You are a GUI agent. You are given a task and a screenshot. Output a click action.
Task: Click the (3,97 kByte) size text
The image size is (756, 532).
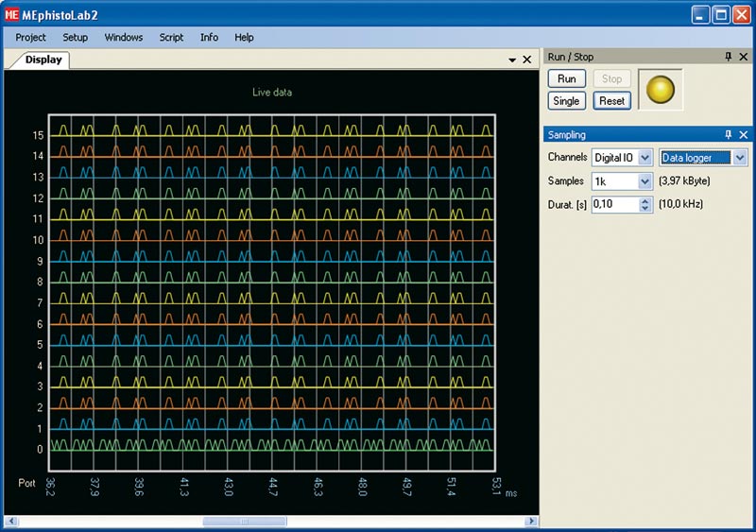pyautogui.click(x=684, y=180)
